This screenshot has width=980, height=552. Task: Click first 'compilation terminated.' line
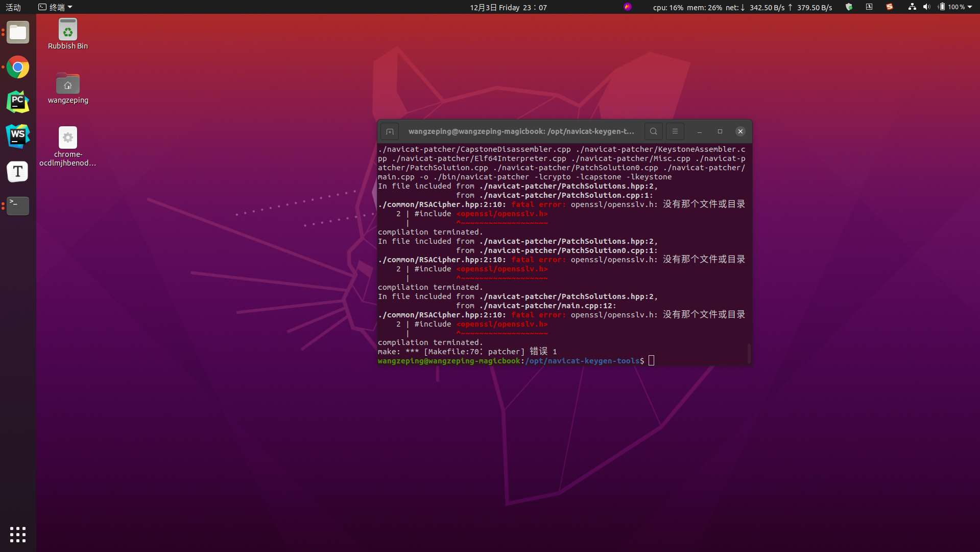point(430,232)
